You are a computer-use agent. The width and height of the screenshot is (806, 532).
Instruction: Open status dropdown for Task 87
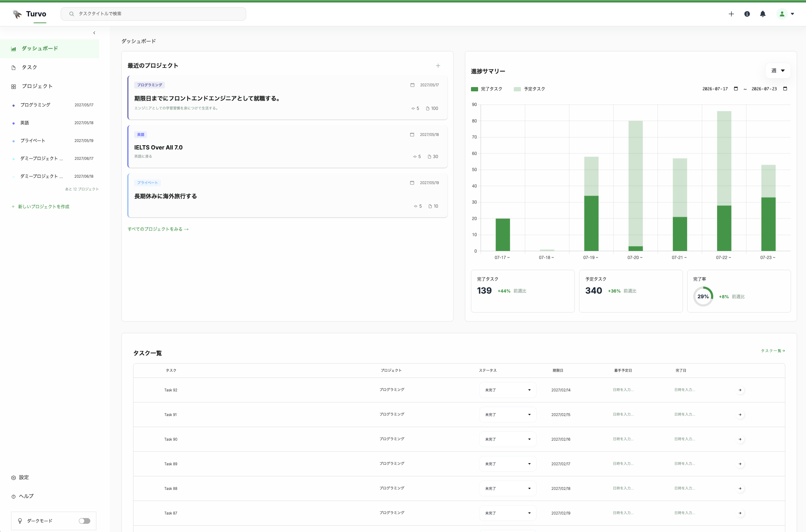tap(508, 513)
